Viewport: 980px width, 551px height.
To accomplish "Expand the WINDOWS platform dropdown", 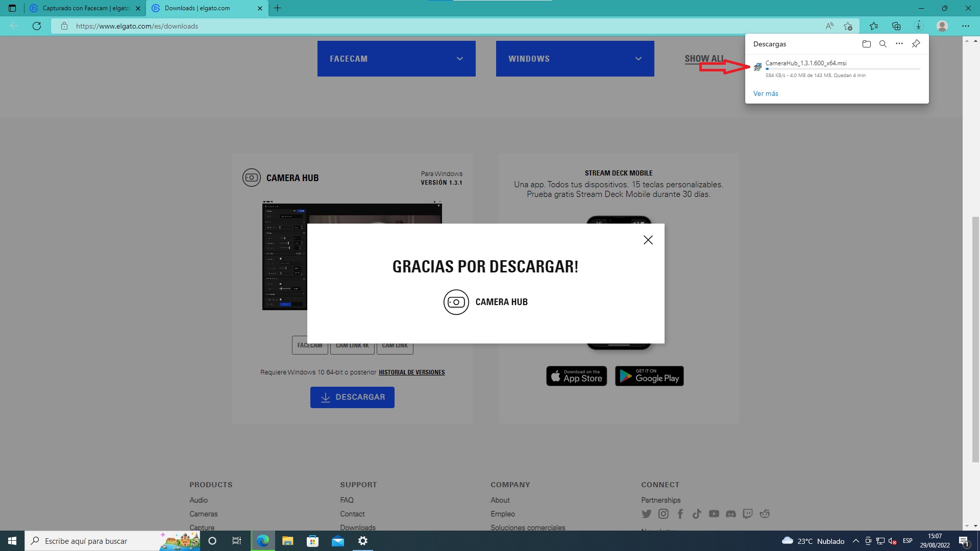I will click(575, 59).
